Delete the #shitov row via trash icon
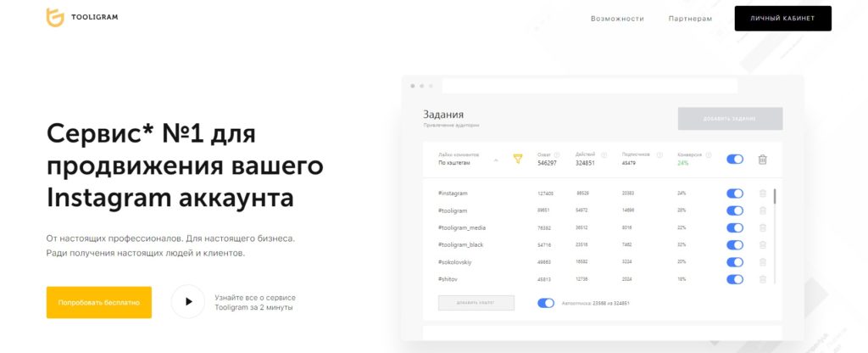 tap(763, 279)
